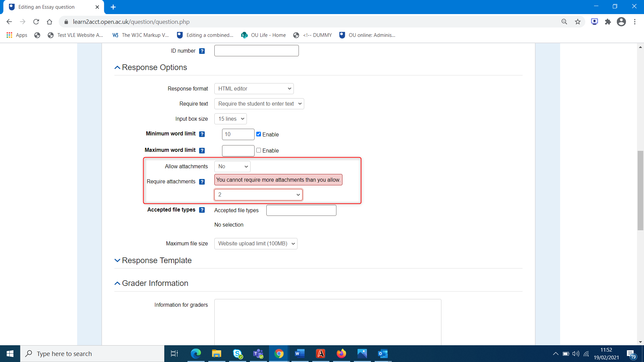Open the Chrome extensions puzzle icon
This screenshot has height=362, width=644.
point(608,22)
